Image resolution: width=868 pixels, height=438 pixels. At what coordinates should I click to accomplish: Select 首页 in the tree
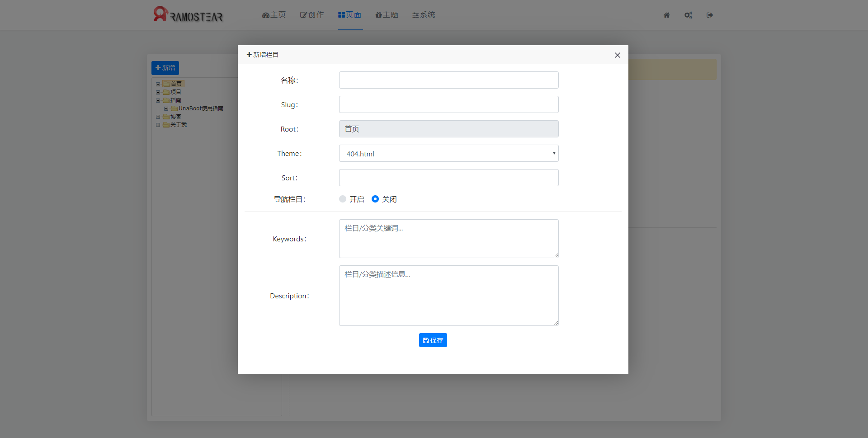pyautogui.click(x=176, y=84)
